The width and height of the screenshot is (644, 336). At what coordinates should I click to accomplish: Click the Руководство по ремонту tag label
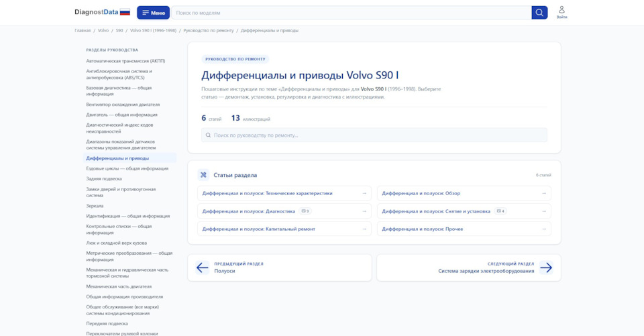click(x=235, y=59)
